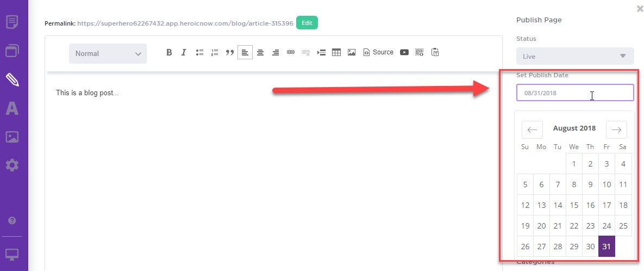The width and height of the screenshot is (644, 271).
Task: Align text left
Action: tap(245, 52)
